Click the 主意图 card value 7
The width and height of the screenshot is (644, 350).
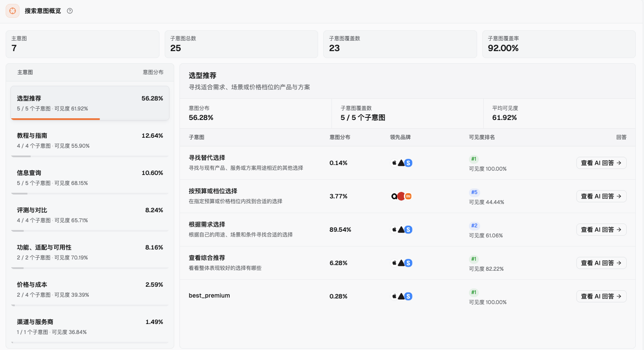[x=14, y=48]
